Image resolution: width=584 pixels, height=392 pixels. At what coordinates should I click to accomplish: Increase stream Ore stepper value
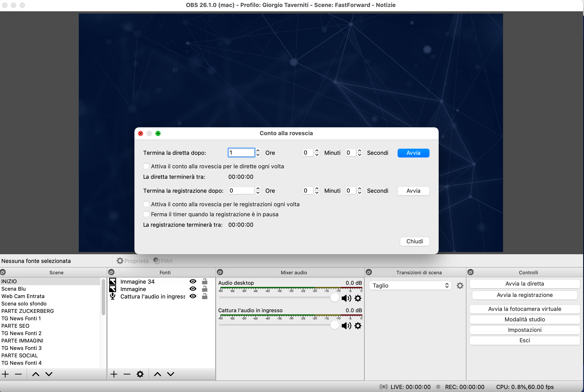pos(258,150)
